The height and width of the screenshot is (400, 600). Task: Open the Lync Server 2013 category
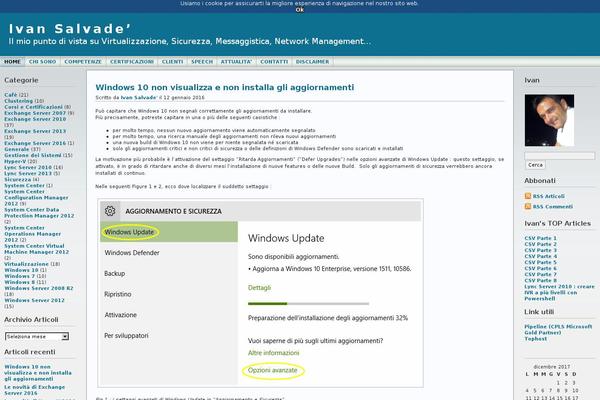28,173
